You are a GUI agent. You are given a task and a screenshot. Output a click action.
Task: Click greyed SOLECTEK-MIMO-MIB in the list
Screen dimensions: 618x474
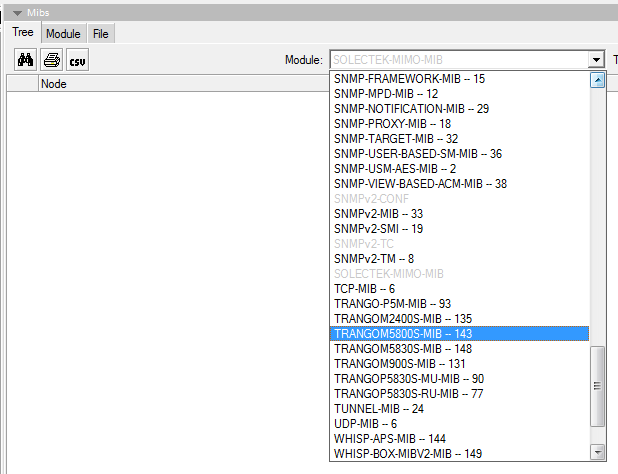coord(460,273)
